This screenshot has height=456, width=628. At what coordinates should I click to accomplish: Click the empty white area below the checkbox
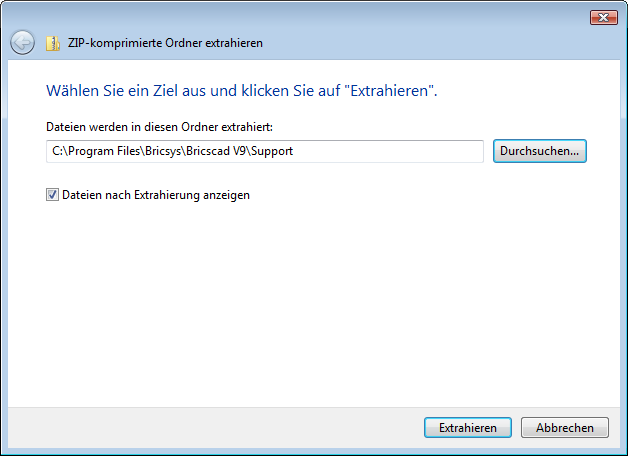point(314,304)
